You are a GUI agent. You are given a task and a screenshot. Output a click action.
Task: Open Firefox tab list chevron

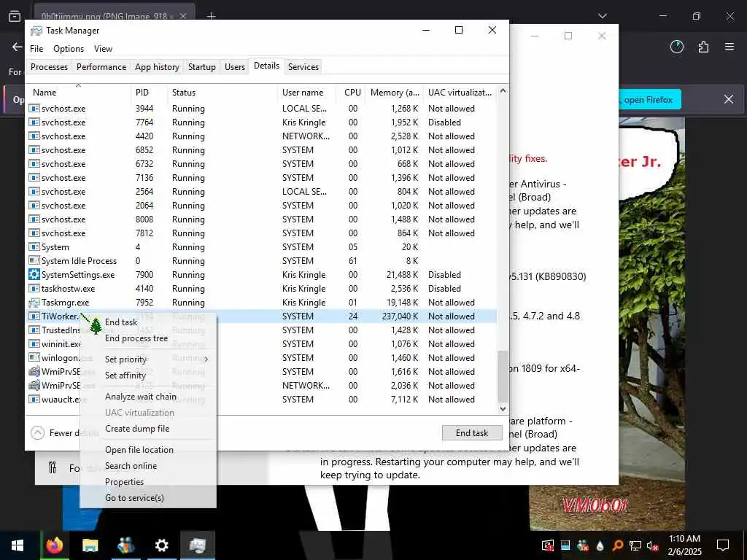click(603, 16)
